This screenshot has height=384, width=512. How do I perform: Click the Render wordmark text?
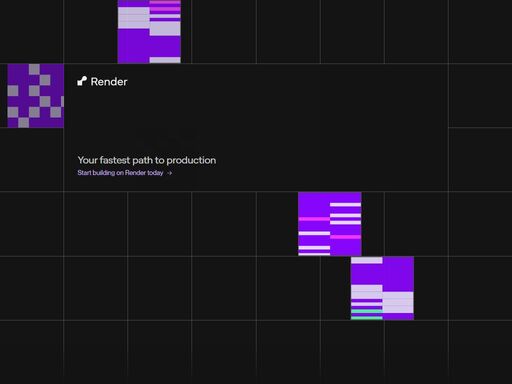(109, 82)
